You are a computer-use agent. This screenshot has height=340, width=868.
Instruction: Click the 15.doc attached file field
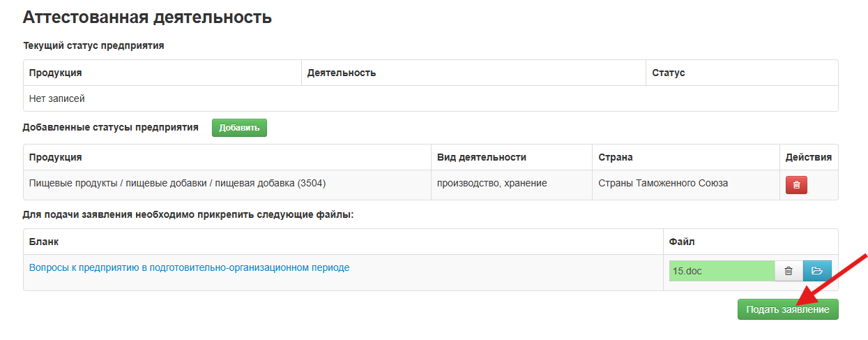point(721,271)
